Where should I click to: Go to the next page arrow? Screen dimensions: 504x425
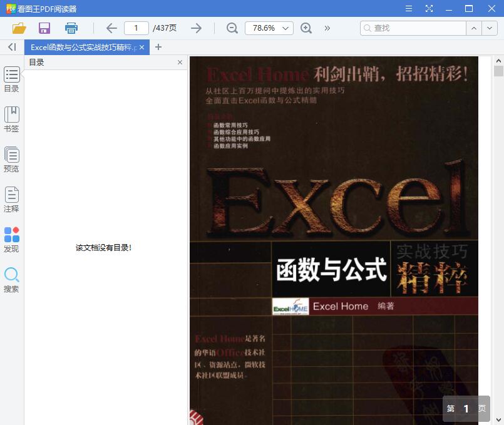(196, 28)
